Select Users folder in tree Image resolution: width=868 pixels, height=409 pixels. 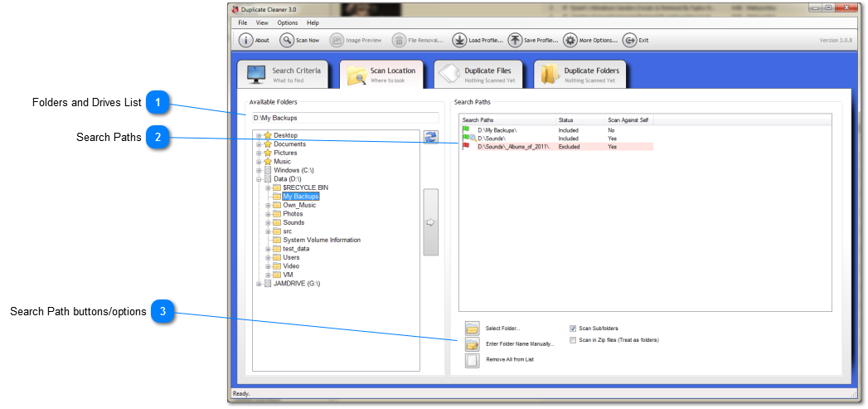pyautogui.click(x=291, y=258)
